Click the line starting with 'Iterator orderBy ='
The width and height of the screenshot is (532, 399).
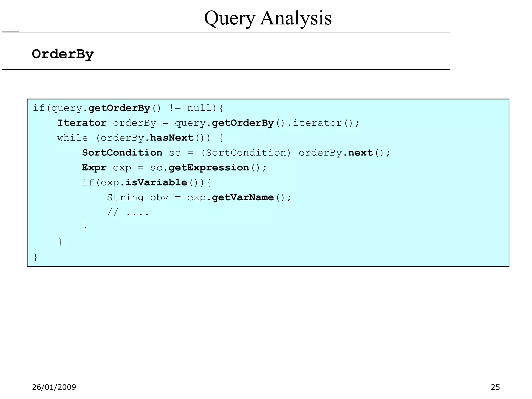[209, 123]
